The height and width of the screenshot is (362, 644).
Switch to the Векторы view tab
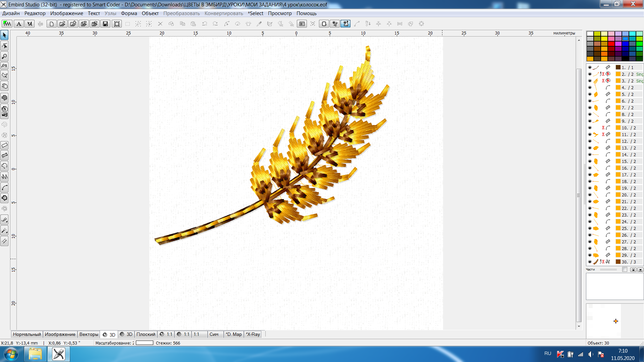coord(89,334)
